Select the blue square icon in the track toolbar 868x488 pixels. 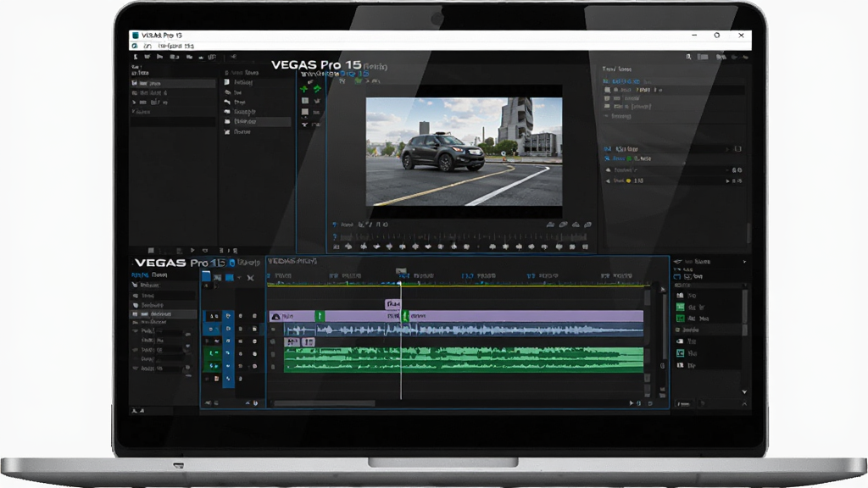pyautogui.click(x=229, y=277)
